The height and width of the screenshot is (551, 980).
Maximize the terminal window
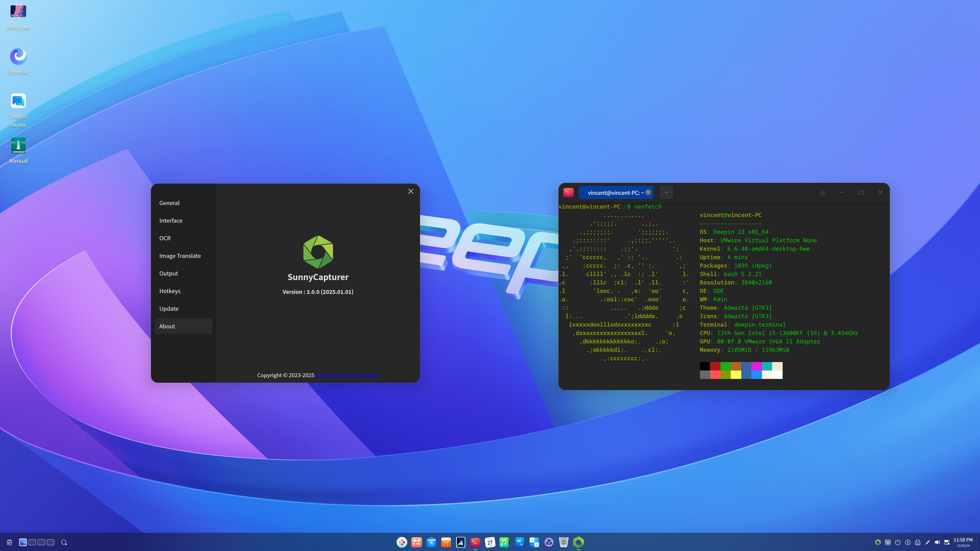(x=861, y=193)
